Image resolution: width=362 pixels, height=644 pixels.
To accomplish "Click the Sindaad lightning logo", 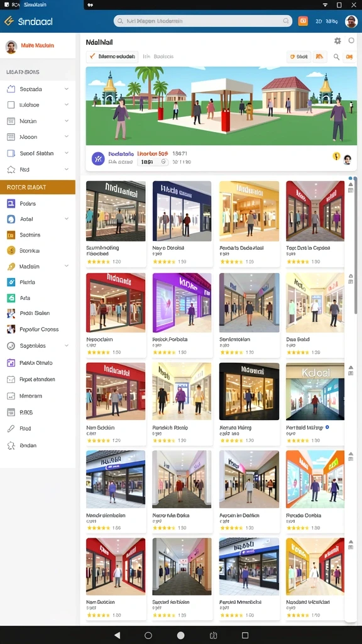I will click(9, 21).
